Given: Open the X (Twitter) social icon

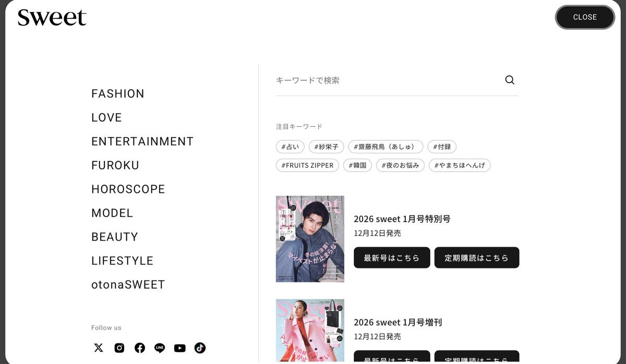Looking at the screenshot, I should point(99,348).
